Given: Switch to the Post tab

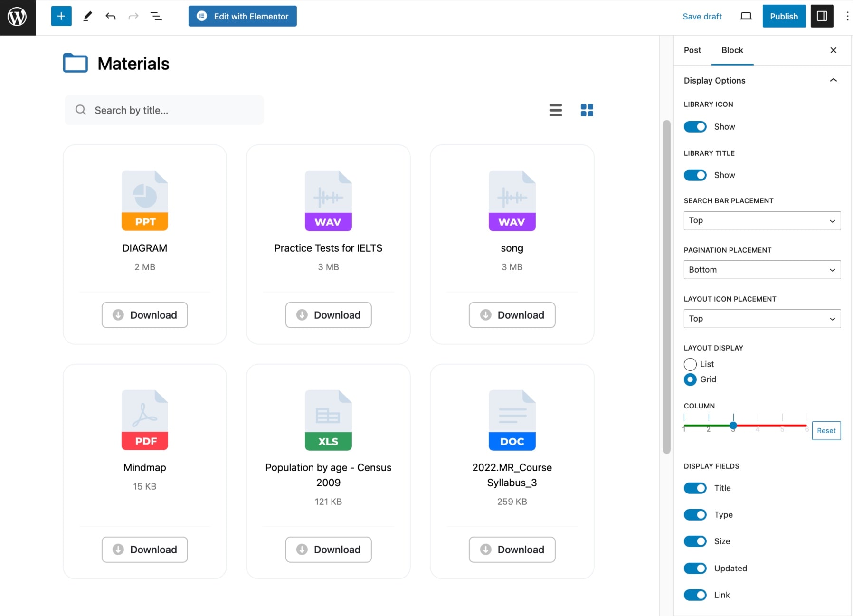Looking at the screenshot, I should point(692,50).
